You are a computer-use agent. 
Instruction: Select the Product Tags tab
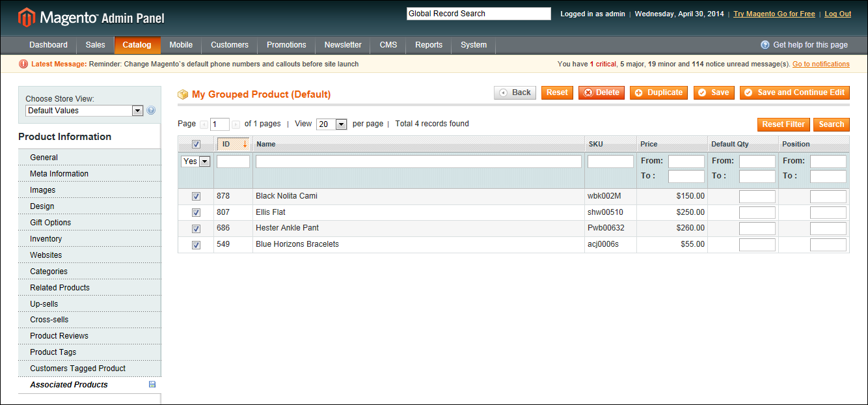(x=90, y=352)
